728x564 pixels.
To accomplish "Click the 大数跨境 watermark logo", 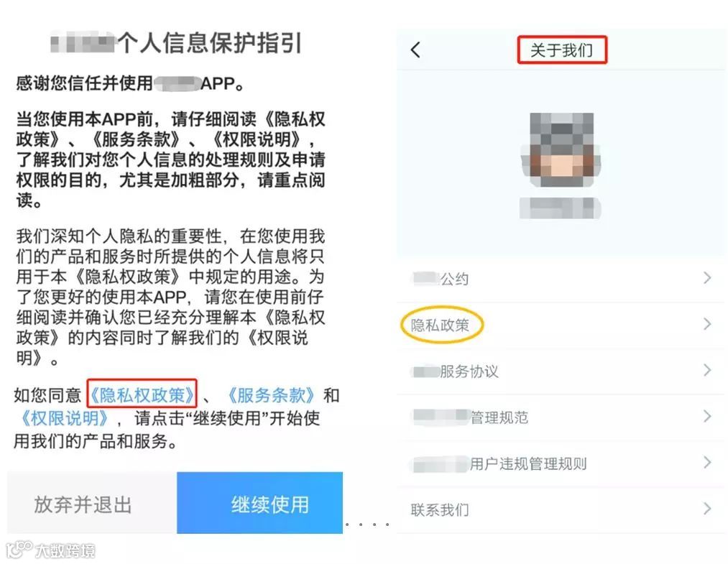I will 50,550.
